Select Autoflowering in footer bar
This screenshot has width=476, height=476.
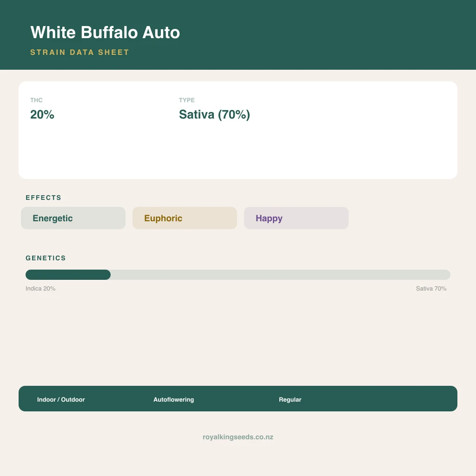click(174, 399)
